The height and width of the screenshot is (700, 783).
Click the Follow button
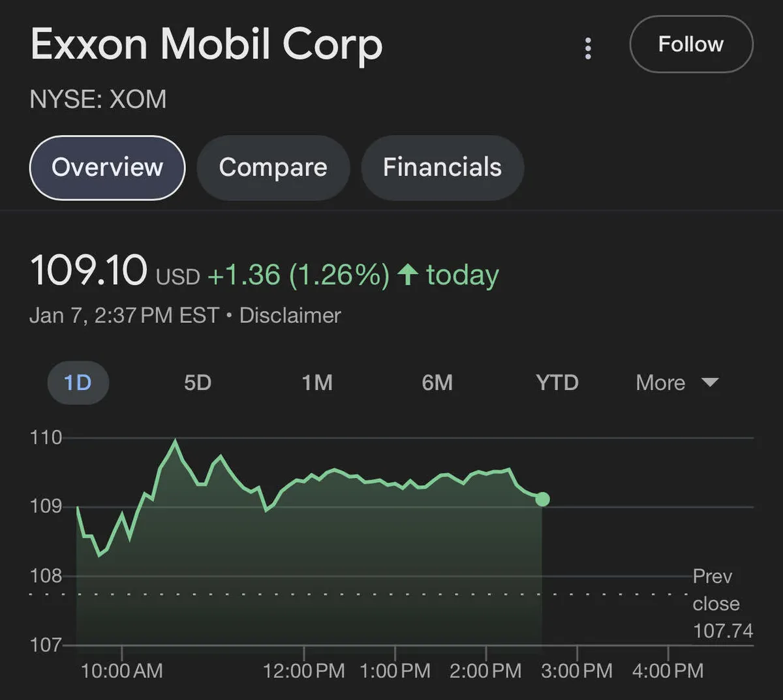click(x=691, y=44)
